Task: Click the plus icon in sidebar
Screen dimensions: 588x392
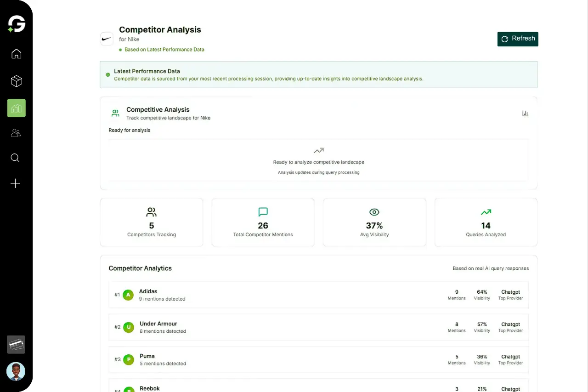Action: pyautogui.click(x=16, y=184)
